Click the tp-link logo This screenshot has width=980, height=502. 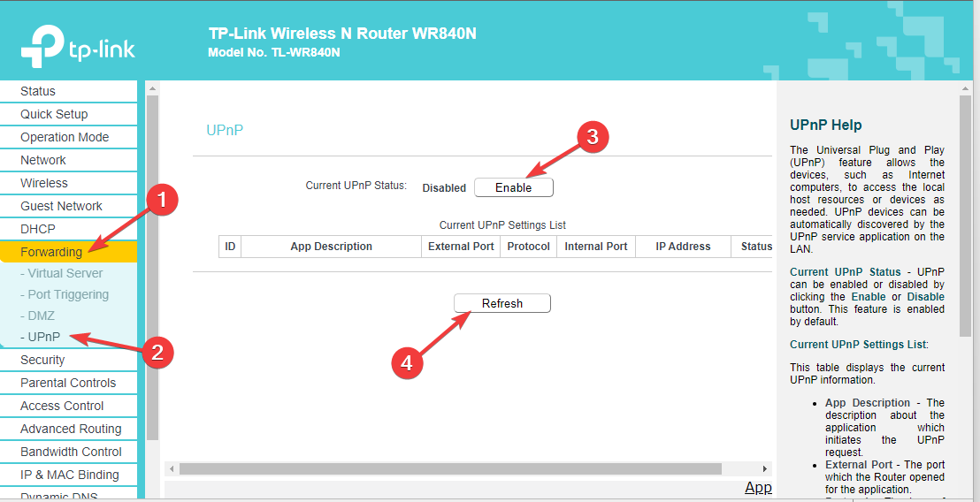(x=78, y=47)
